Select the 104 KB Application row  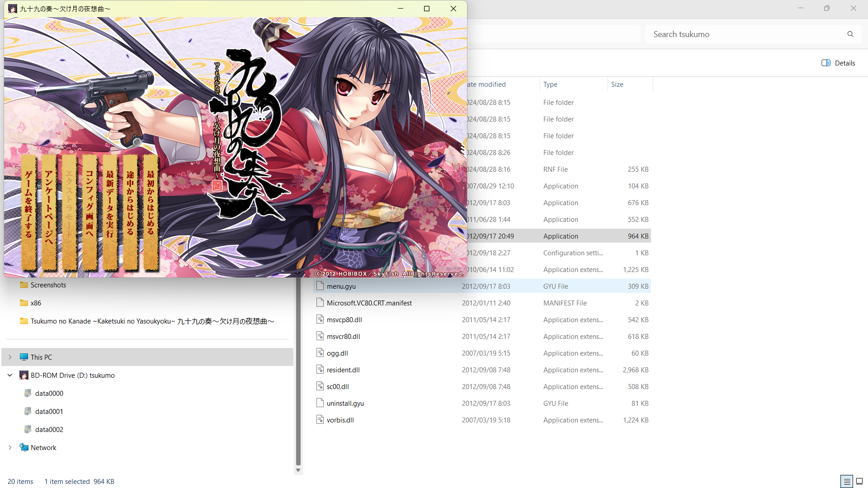pyautogui.click(x=559, y=186)
